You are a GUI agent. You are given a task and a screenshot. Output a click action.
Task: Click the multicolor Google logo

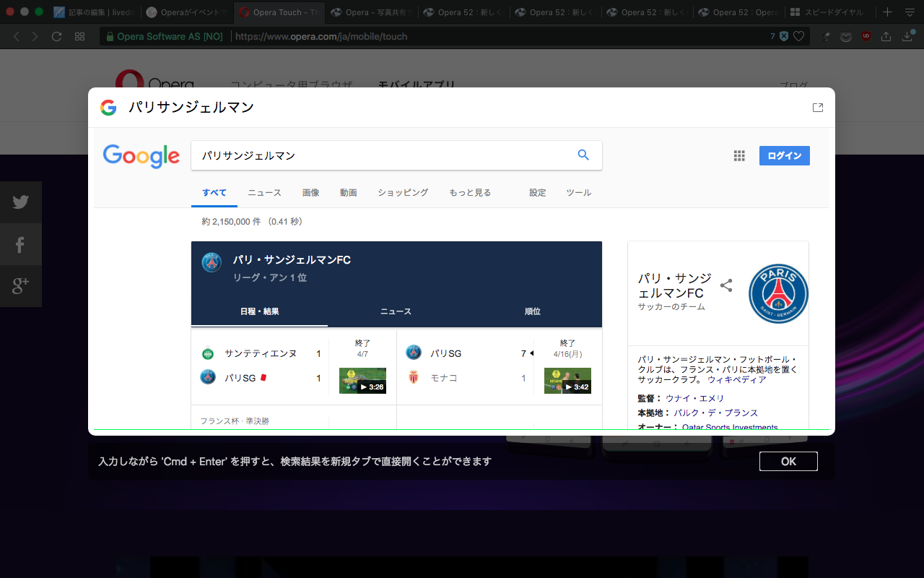coord(141,156)
